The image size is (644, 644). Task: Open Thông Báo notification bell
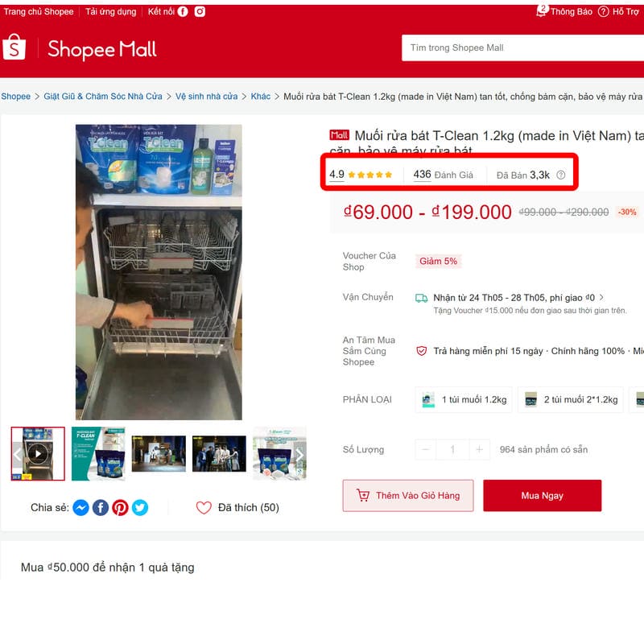pos(542,10)
